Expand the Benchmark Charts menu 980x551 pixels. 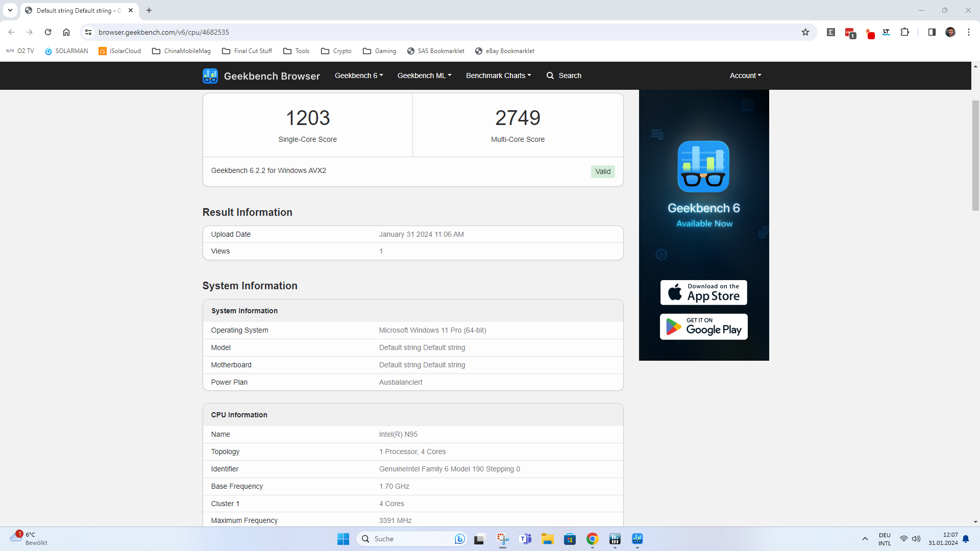click(498, 76)
